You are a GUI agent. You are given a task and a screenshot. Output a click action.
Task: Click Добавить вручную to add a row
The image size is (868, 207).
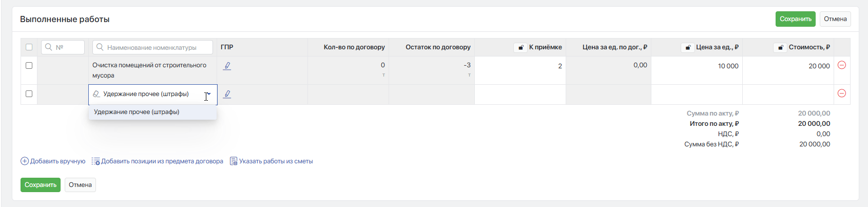(53, 161)
